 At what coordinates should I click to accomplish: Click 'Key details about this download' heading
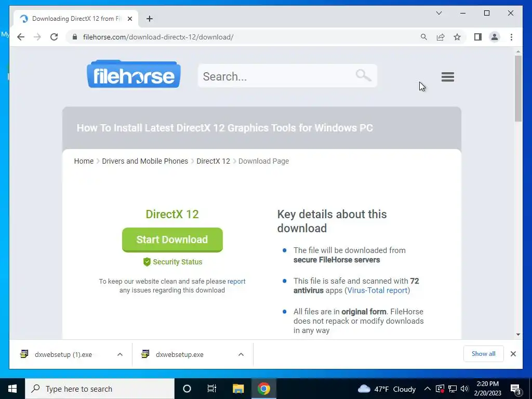pyautogui.click(x=332, y=221)
